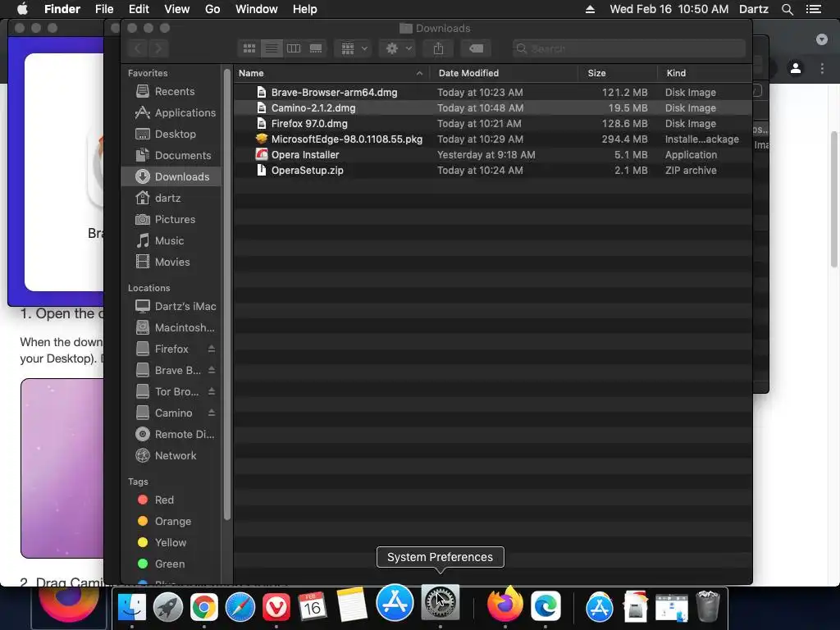Image resolution: width=840 pixels, height=630 pixels.
Task: Select MicrosoftEdge-98.0.1108.55.pkg file
Action: coord(492,139)
